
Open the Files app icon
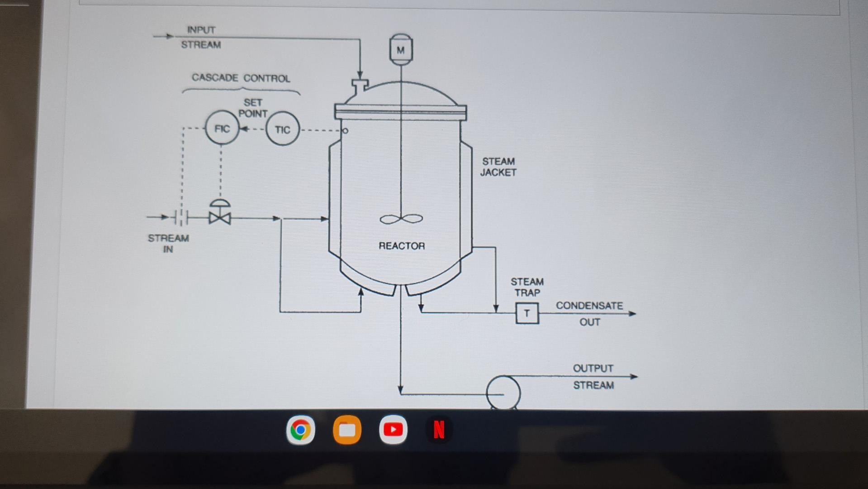coord(346,430)
